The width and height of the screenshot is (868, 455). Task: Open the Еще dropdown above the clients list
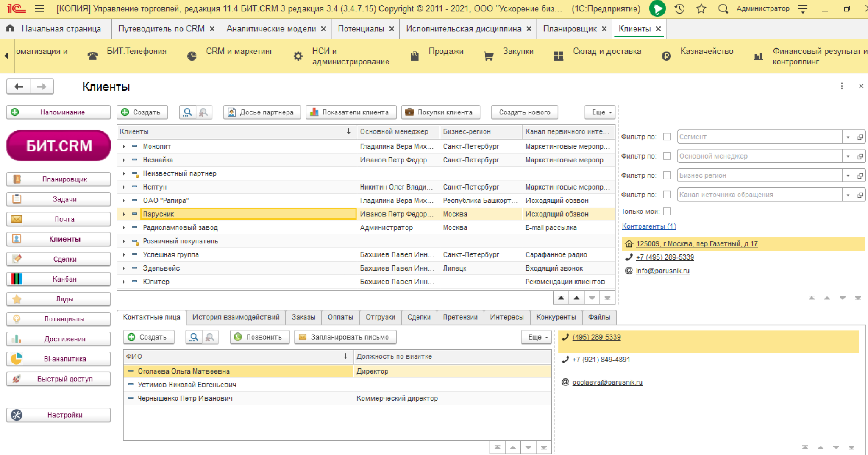point(601,112)
